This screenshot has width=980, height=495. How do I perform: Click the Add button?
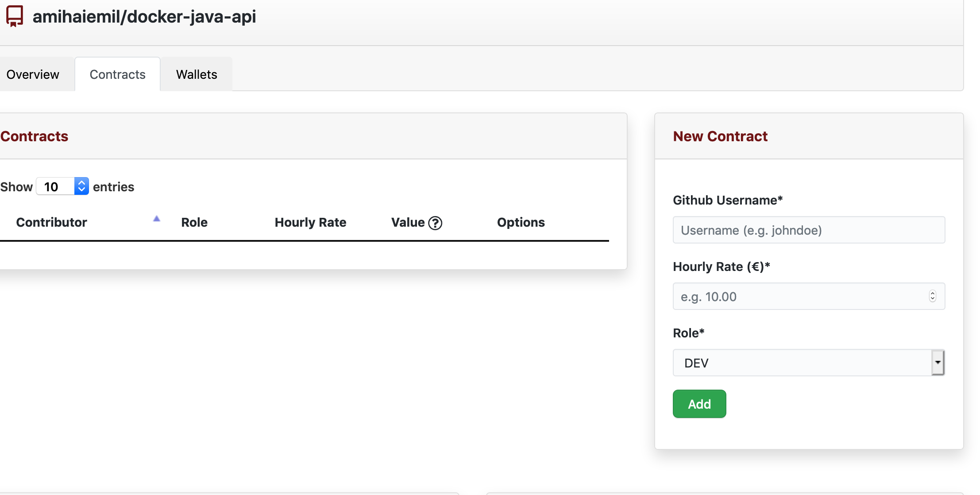pyautogui.click(x=699, y=403)
